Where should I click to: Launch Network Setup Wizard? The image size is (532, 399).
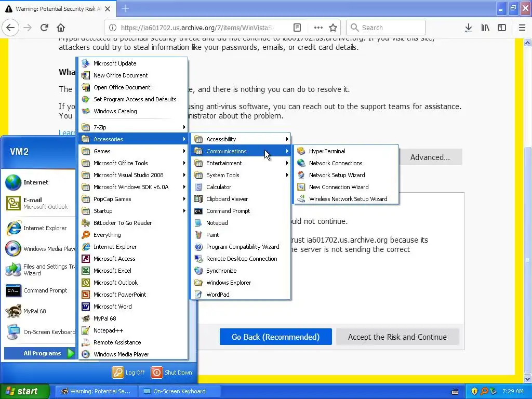pyautogui.click(x=346, y=175)
